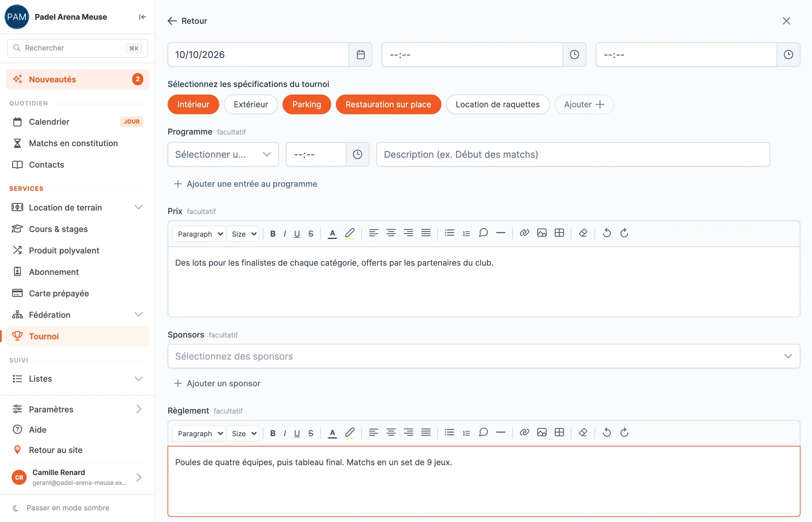Insert link in the Prix editor toolbar
The height and width of the screenshot is (522, 812).
(524, 233)
